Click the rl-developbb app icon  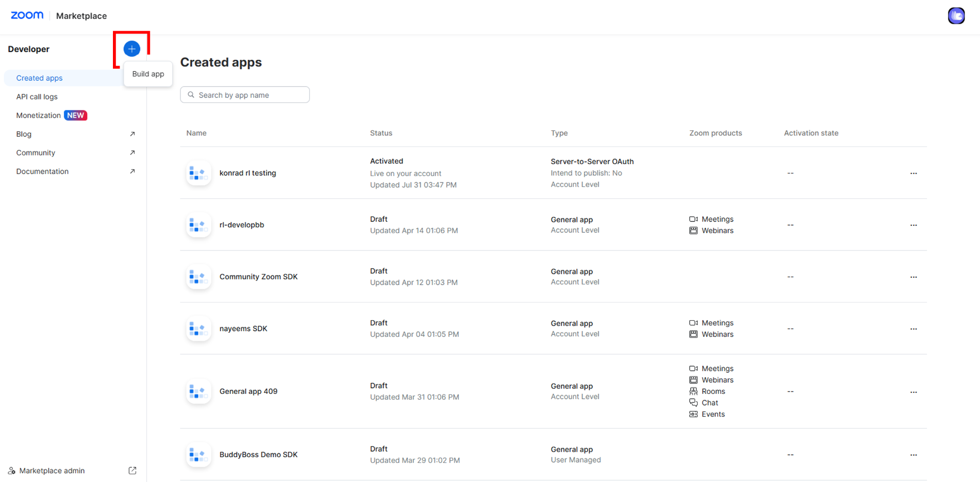199,224
